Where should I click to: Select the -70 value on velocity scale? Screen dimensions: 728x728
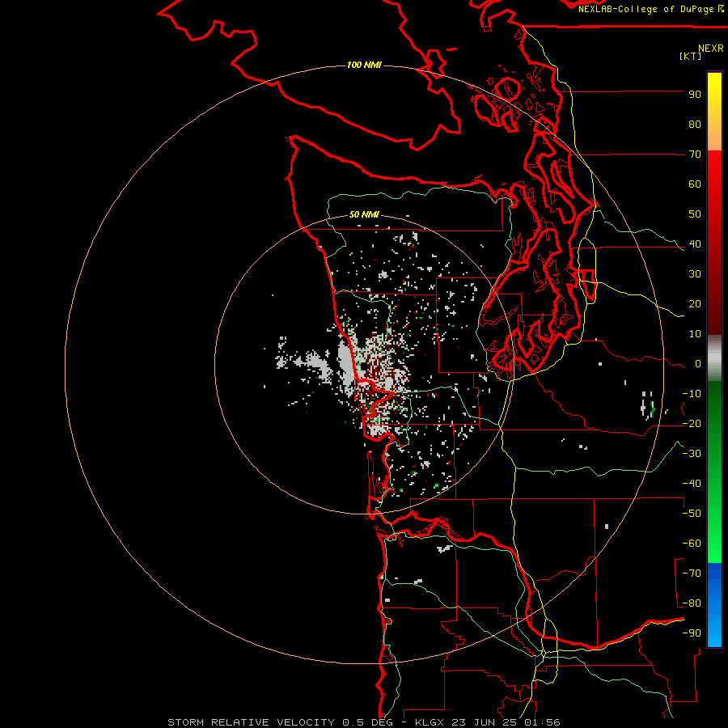pos(692,574)
